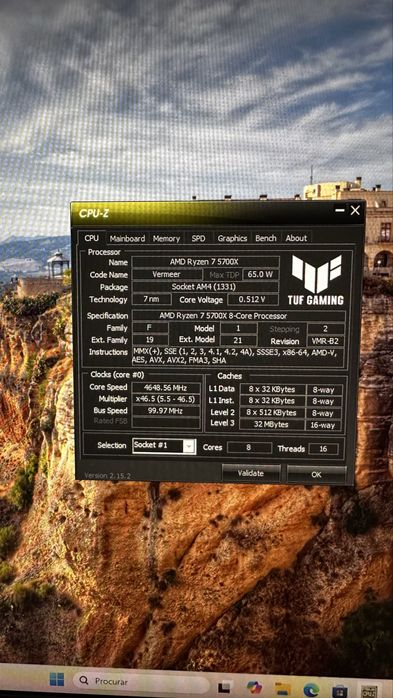Click the 0.512 V core voltage value

(x=252, y=300)
